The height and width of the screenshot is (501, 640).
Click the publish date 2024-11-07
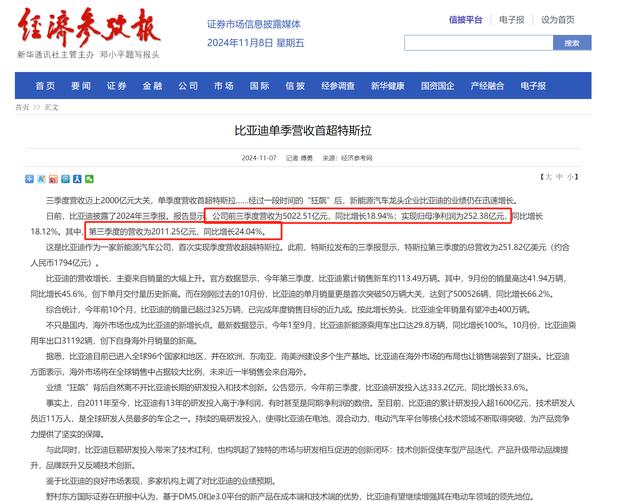coord(259,158)
